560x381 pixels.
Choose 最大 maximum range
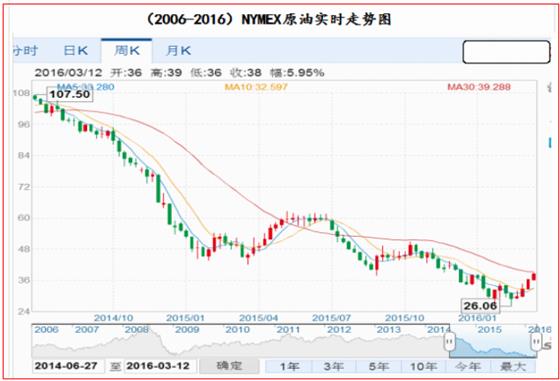pyautogui.click(x=513, y=366)
